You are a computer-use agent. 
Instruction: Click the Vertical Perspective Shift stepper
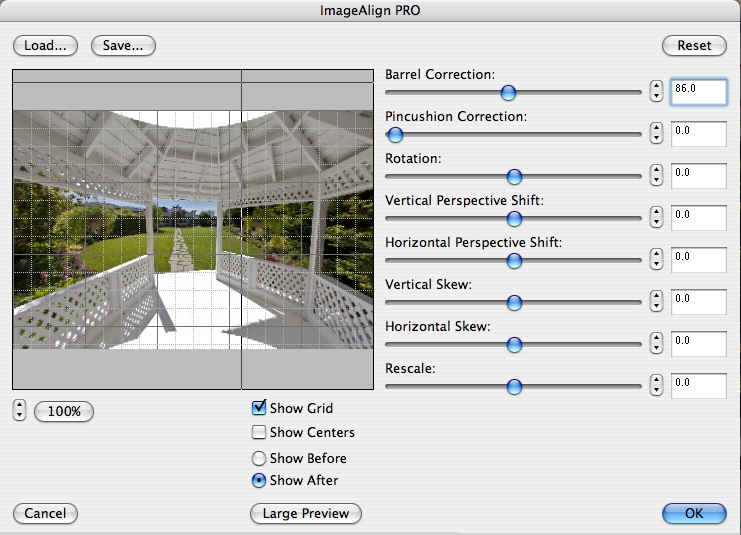click(656, 217)
